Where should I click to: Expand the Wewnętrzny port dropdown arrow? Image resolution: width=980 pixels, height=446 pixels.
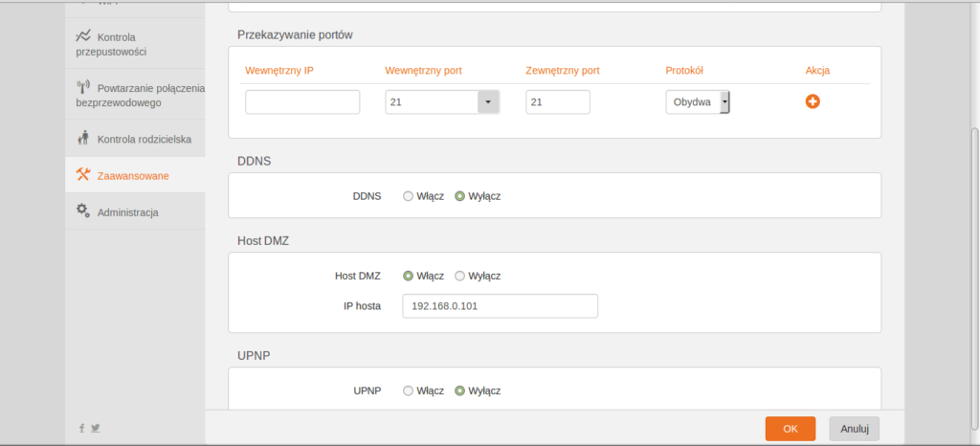488,102
